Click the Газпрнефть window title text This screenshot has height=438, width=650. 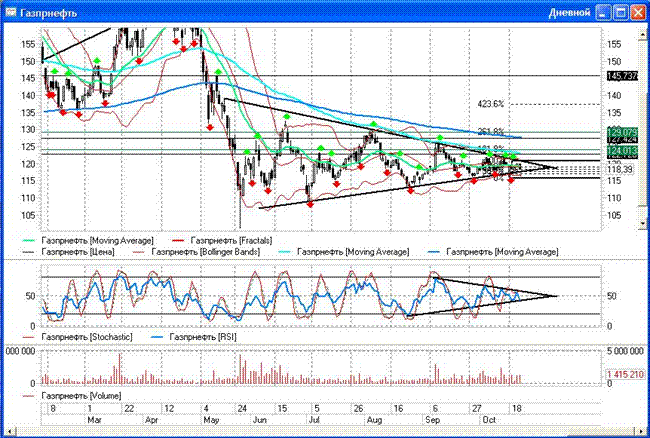[x=49, y=13]
